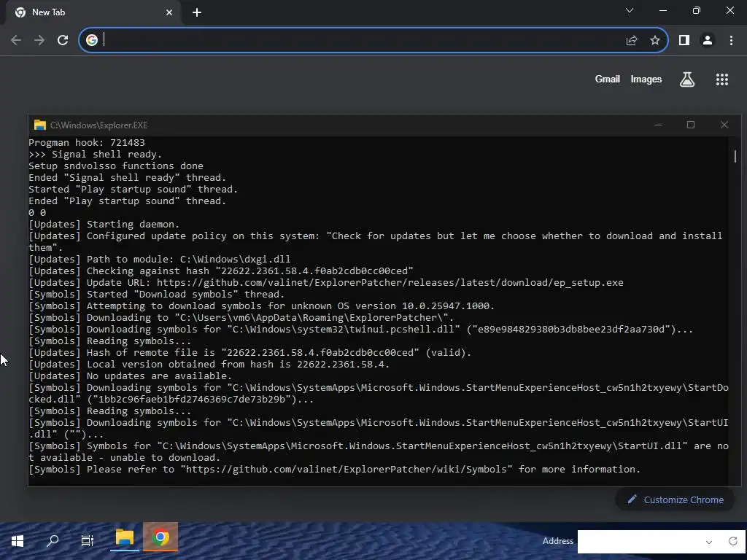The width and height of the screenshot is (747, 560).
Task: Click the Customize Chrome button
Action: (x=675, y=499)
